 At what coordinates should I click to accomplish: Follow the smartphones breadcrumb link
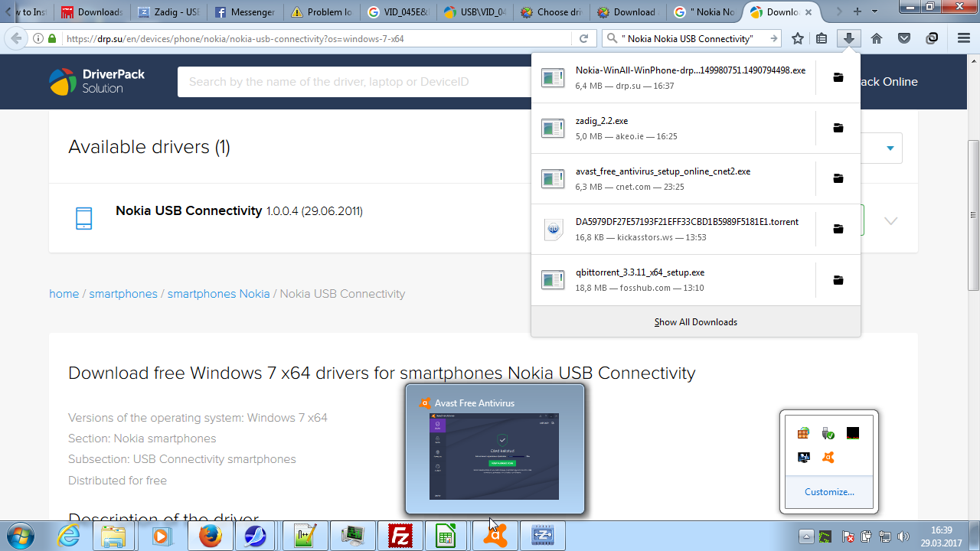123,294
